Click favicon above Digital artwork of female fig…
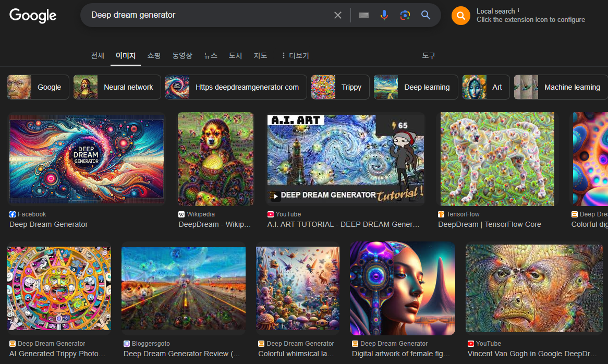The width and height of the screenshot is (608, 364). point(355,344)
